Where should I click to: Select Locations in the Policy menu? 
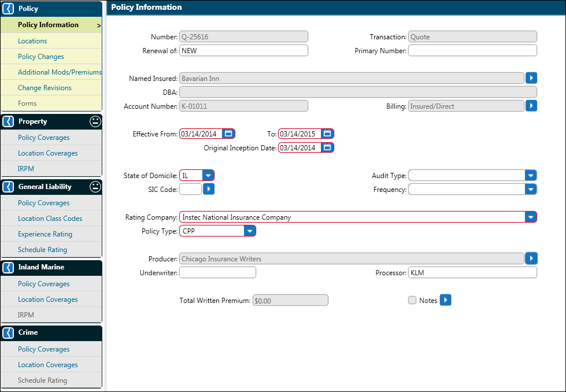(x=32, y=41)
